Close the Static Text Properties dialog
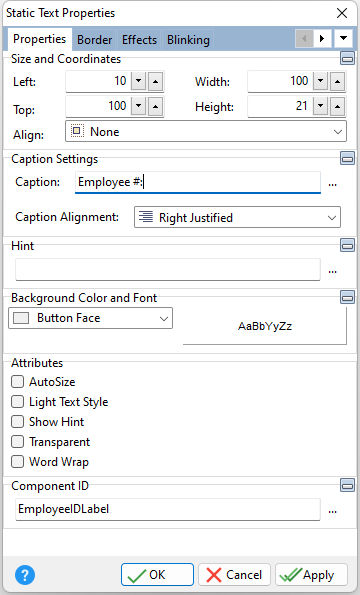This screenshot has width=360, height=595. [342, 13]
